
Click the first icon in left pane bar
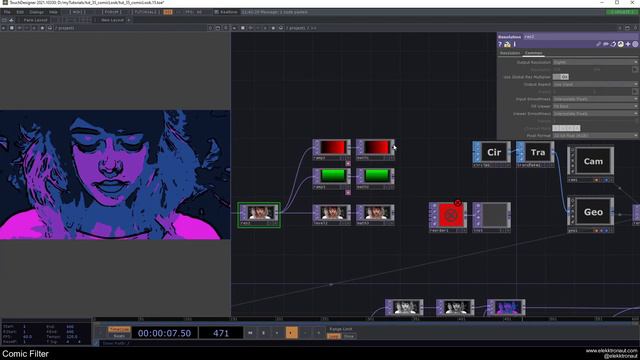coord(4,28)
